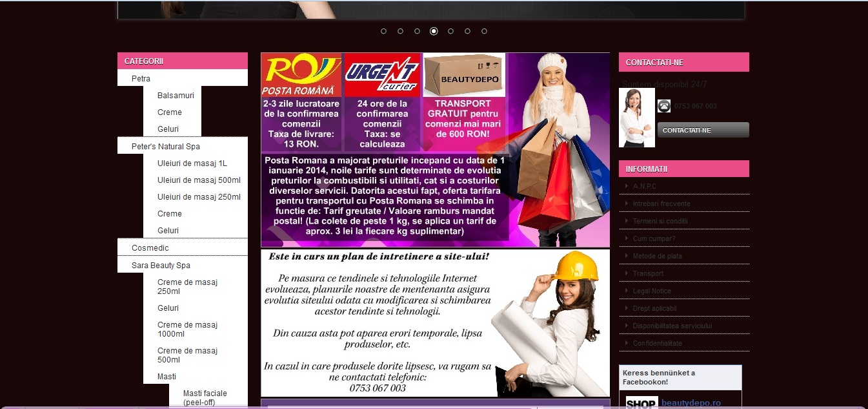Click the Beautydepo cardboard box image
The width and height of the screenshot is (868, 409).
point(463,76)
